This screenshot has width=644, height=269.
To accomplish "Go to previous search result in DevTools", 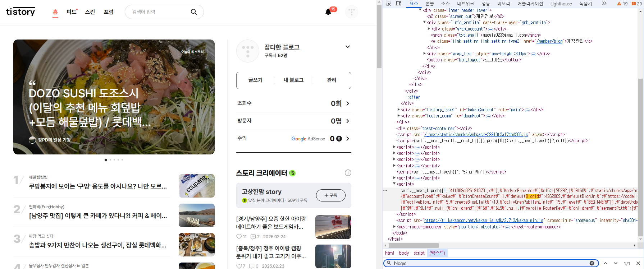I will (606, 263).
